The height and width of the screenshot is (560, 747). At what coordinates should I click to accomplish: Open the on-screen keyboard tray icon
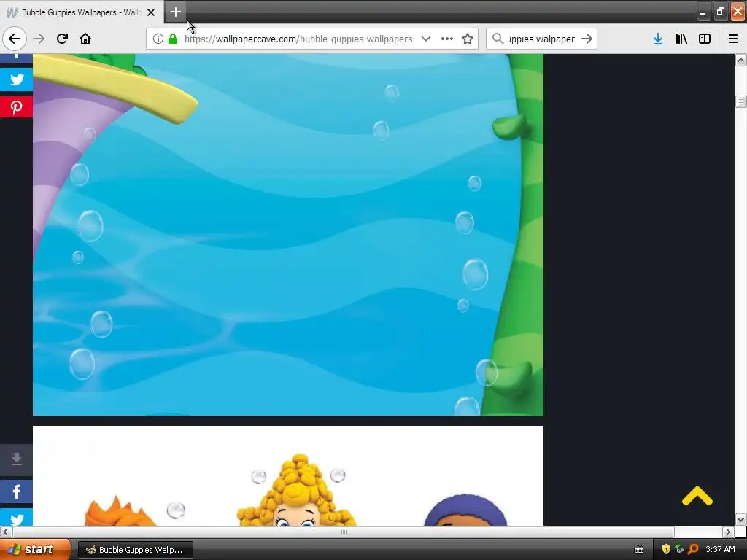(639, 550)
